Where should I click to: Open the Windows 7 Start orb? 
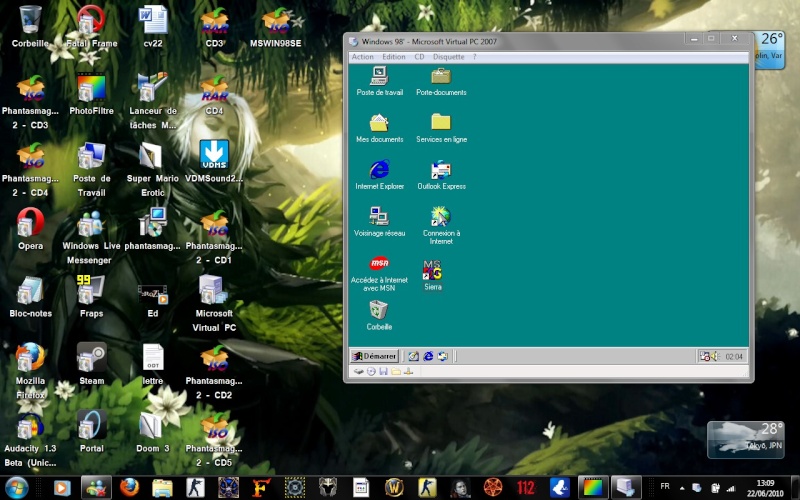17,488
